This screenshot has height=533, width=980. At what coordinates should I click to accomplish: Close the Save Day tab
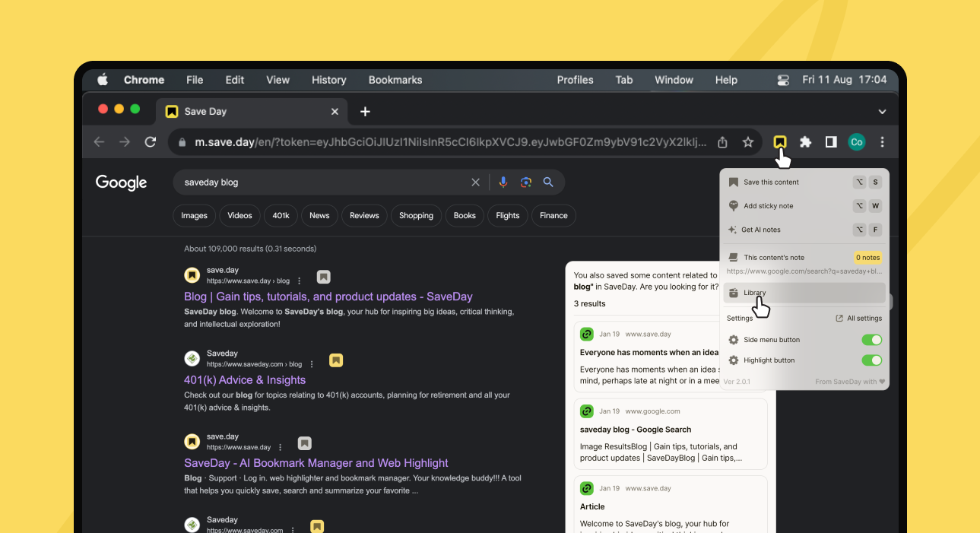tap(335, 112)
